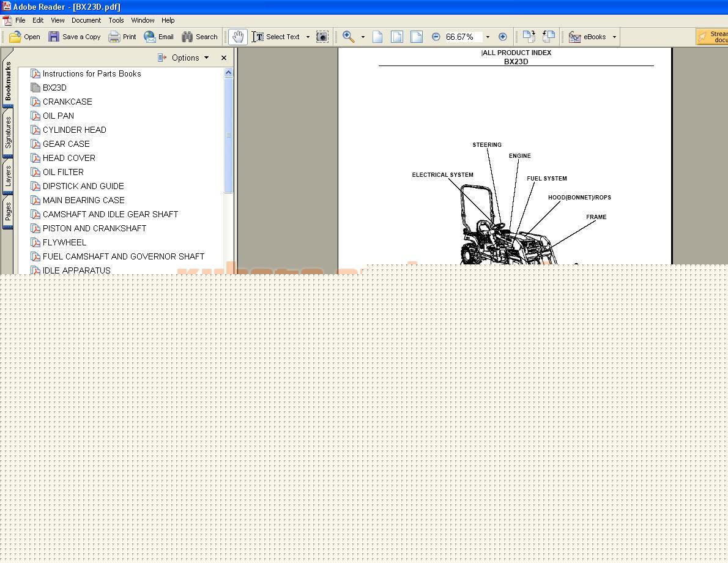Rotate the page counterclockwise
The width and height of the screenshot is (728, 563).
click(x=549, y=37)
